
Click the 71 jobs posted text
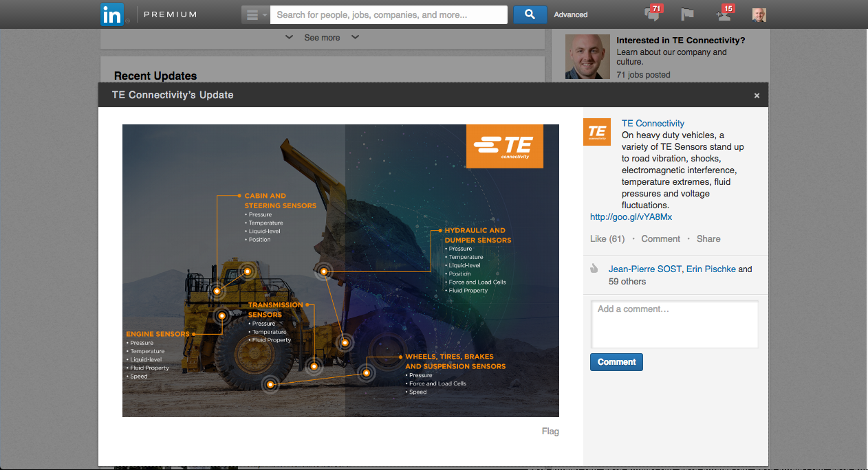click(x=643, y=75)
